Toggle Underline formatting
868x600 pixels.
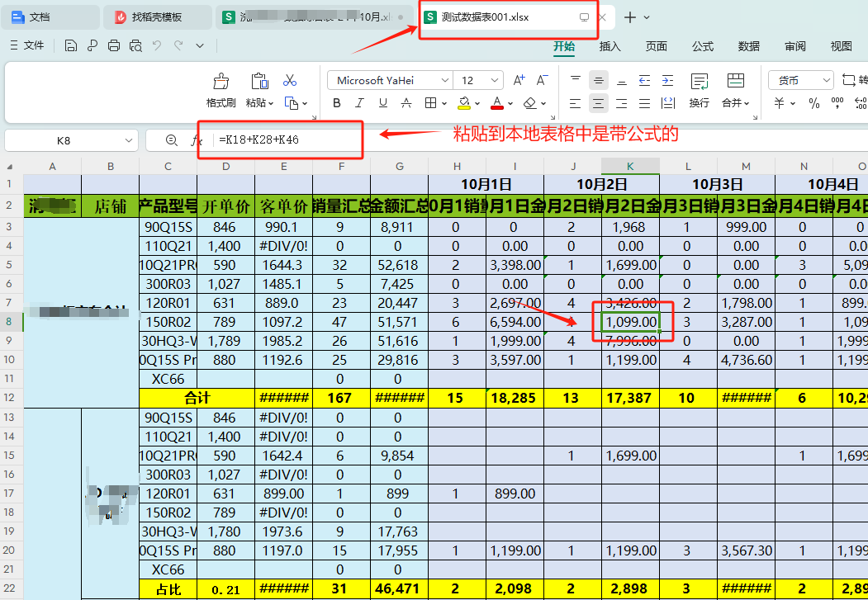point(382,103)
